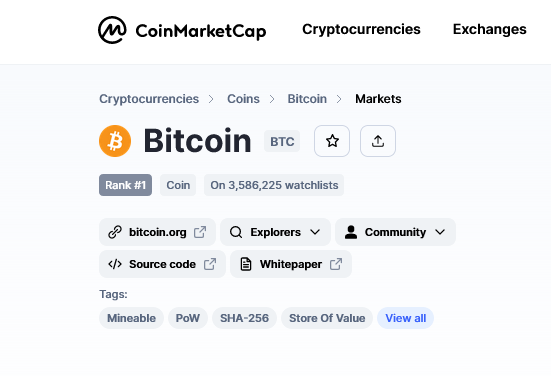The height and width of the screenshot is (376, 551).
Task: Open the Exchanges navigation menu
Action: pyautogui.click(x=490, y=29)
